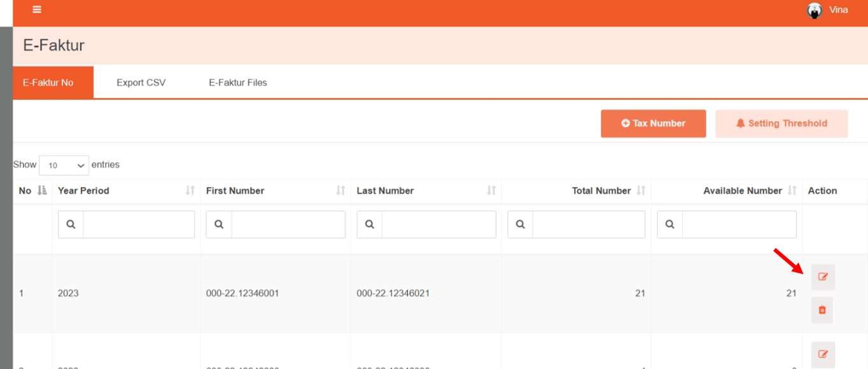The image size is (868, 369).
Task: Click the Available Number filter field
Action: pos(738,225)
